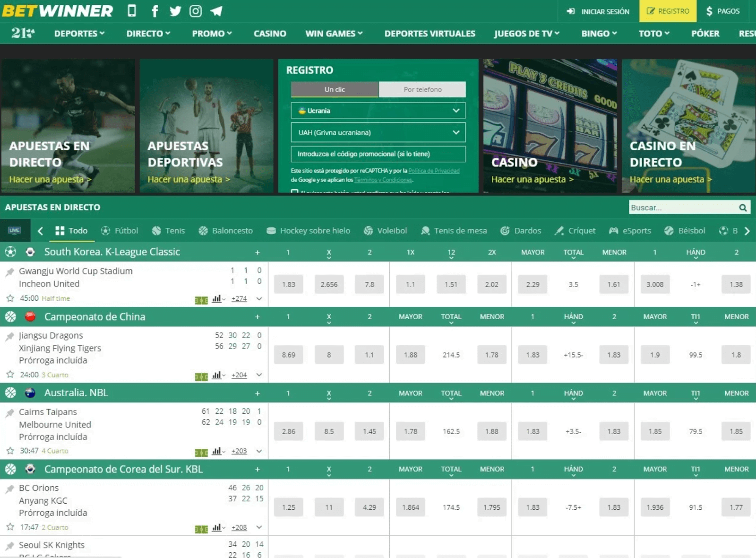756x558 pixels.
Task: Favorite the BC Orions match with star
Action: click(10, 527)
